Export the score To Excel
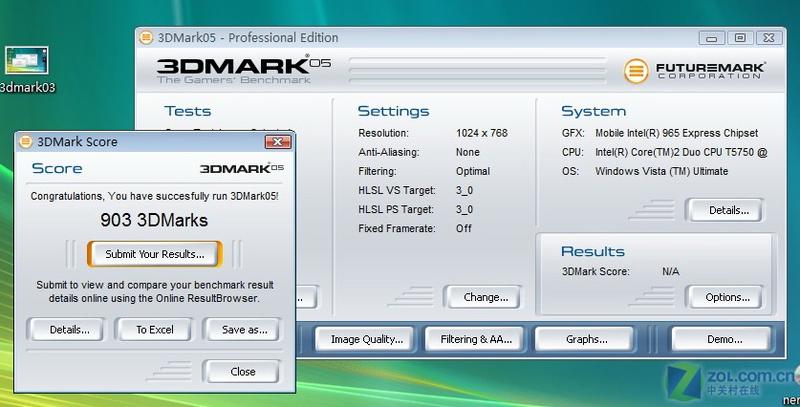800x407 pixels. (x=155, y=330)
